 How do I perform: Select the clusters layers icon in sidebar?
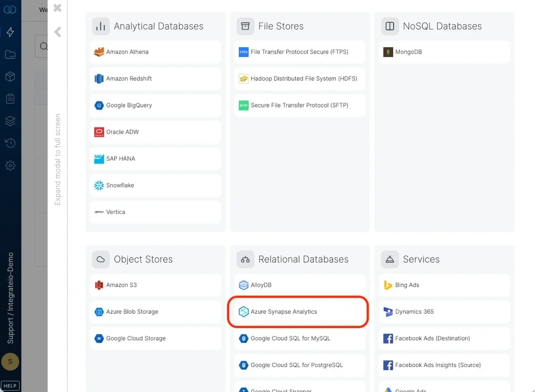click(10, 121)
